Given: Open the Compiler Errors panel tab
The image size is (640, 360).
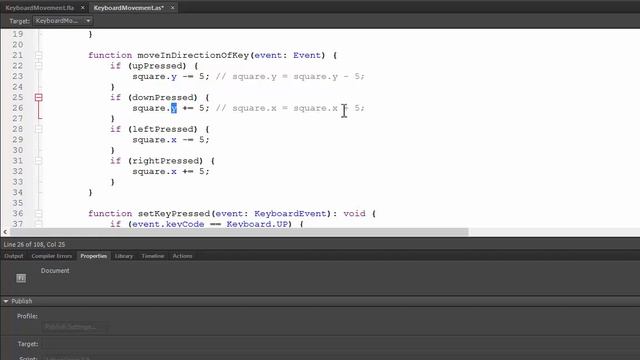Looking at the screenshot, I should (51, 256).
